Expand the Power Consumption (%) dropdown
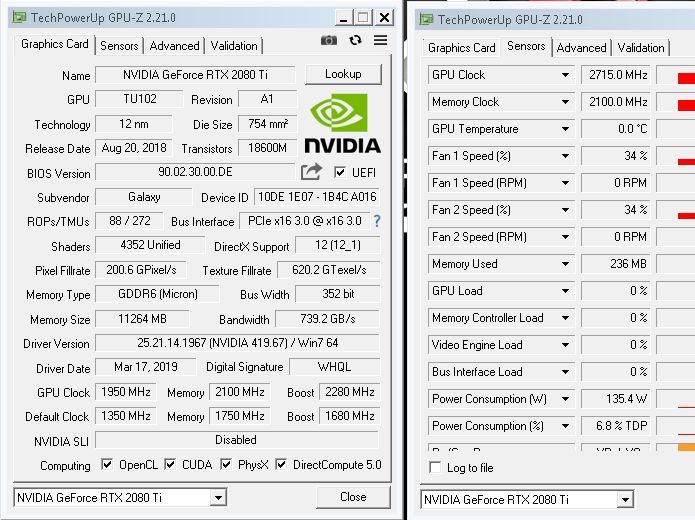The image size is (695, 520). point(565,426)
